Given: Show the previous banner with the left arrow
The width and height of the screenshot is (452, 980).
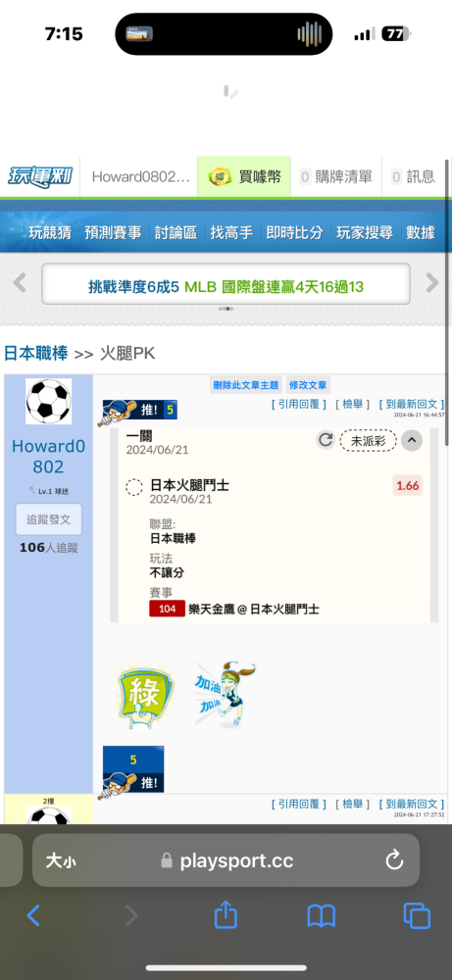Looking at the screenshot, I should (x=20, y=283).
